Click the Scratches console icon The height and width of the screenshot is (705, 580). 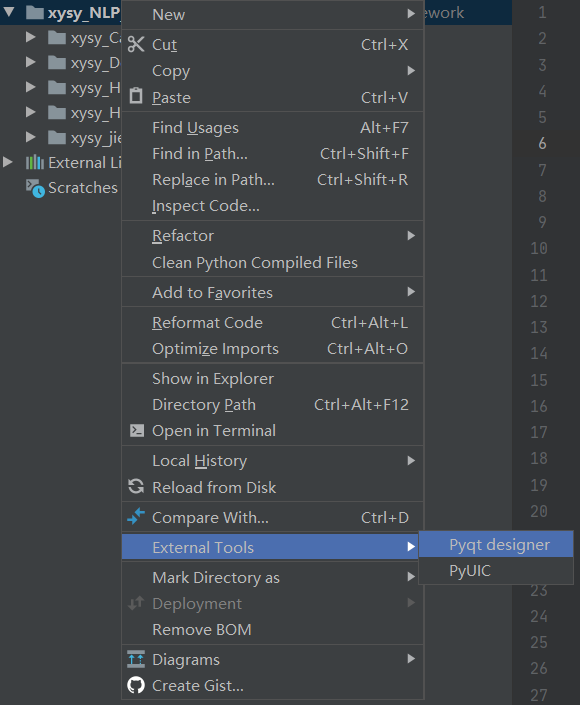[x=35, y=188]
